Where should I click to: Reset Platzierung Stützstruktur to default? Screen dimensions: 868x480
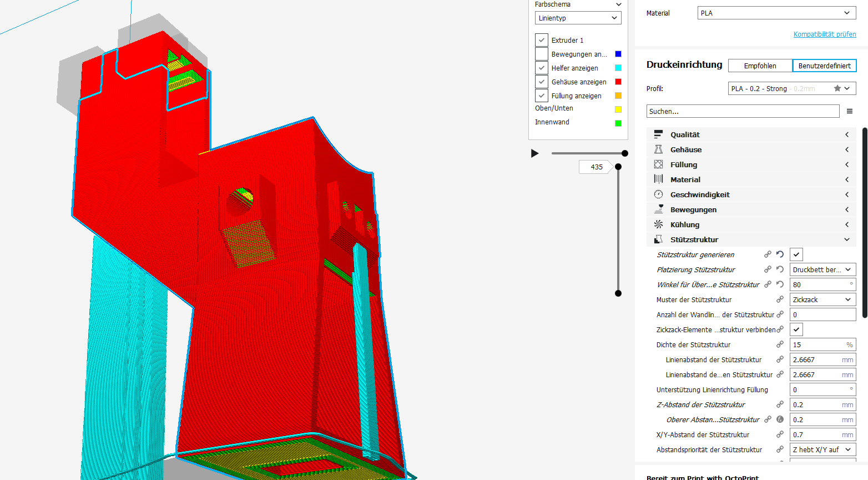click(x=780, y=269)
